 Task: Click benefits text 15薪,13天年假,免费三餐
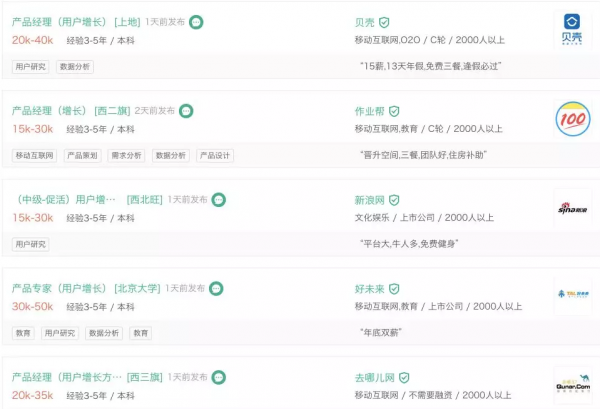[430, 66]
